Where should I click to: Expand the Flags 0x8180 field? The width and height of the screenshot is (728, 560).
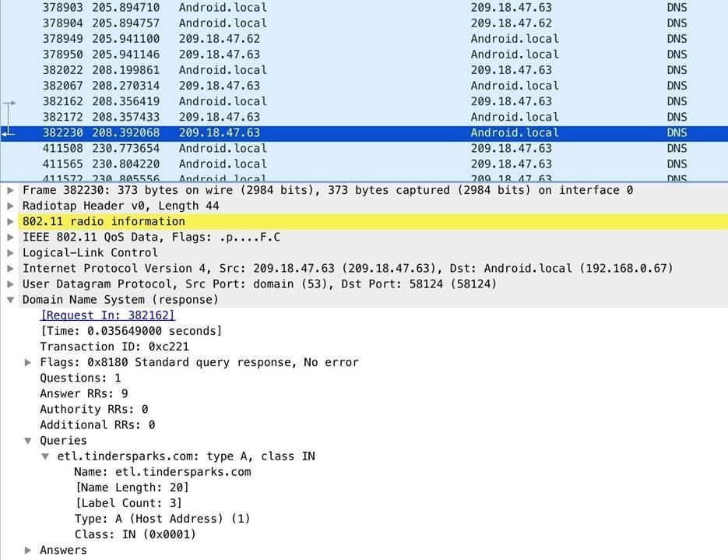[28, 362]
